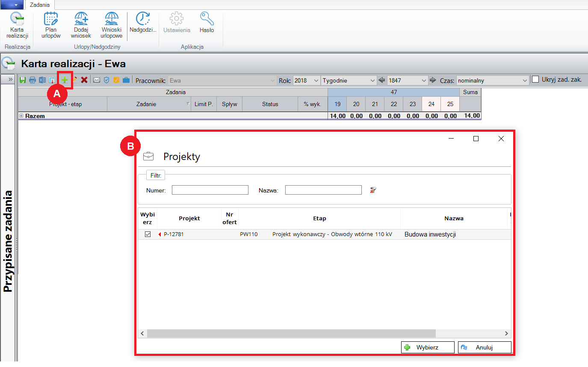Click the Projekt column header in dialog
The height and width of the screenshot is (367, 588).
coord(189,218)
